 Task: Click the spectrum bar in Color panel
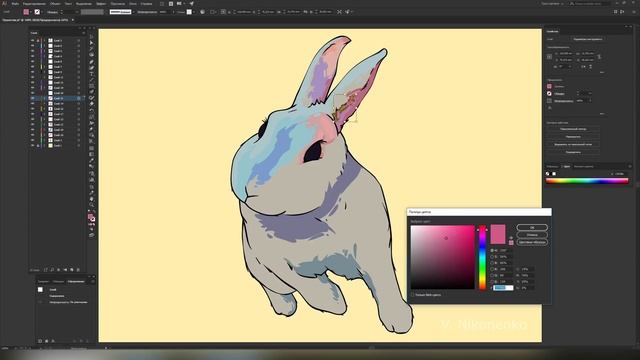(587, 181)
